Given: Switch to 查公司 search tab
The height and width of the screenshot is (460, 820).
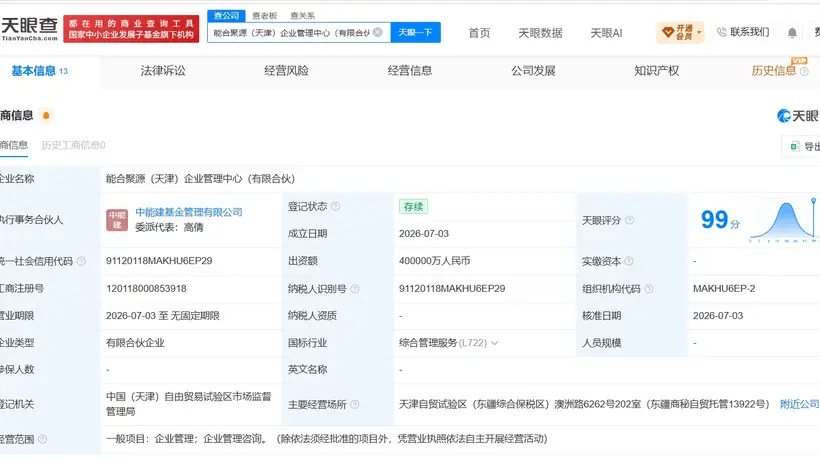Looking at the screenshot, I should pos(226,16).
